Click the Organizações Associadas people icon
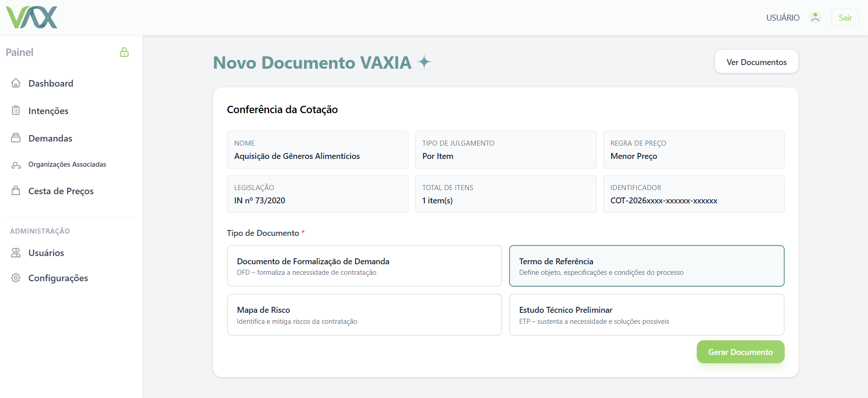The width and height of the screenshot is (868, 398). (x=16, y=165)
